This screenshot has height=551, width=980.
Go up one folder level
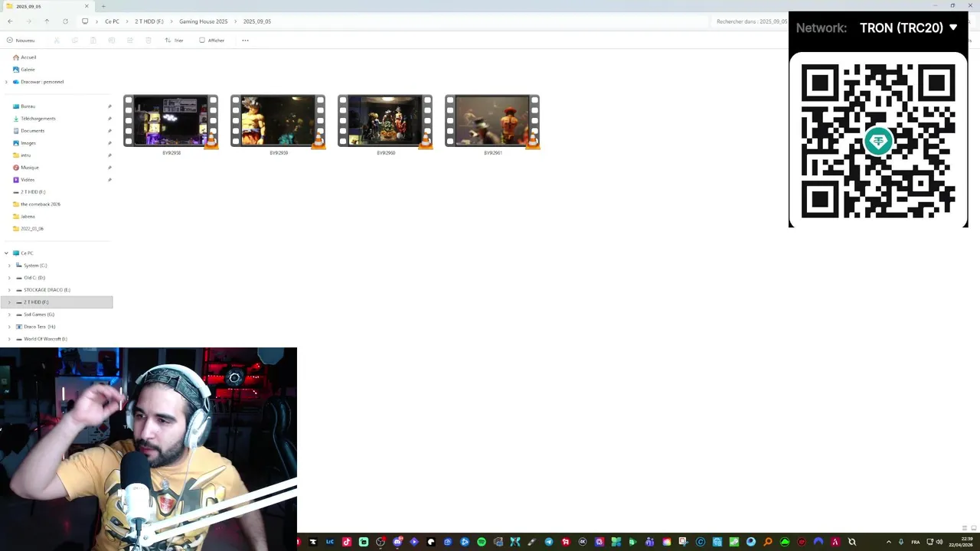pos(47,21)
